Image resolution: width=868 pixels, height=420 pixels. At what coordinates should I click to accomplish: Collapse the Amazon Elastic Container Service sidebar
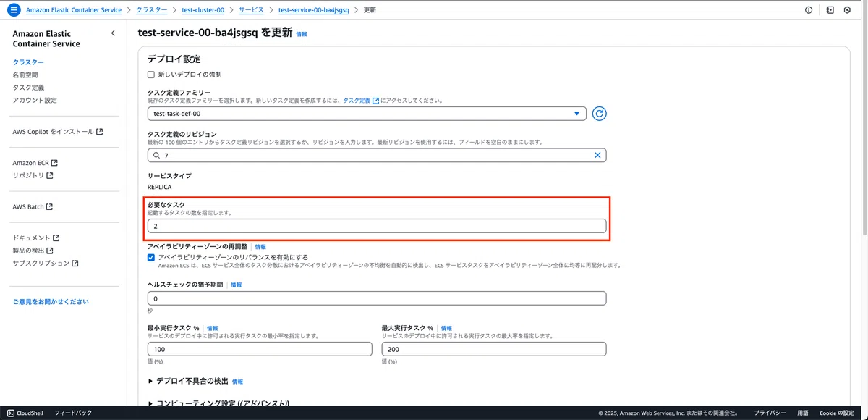click(x=113, y=33)
